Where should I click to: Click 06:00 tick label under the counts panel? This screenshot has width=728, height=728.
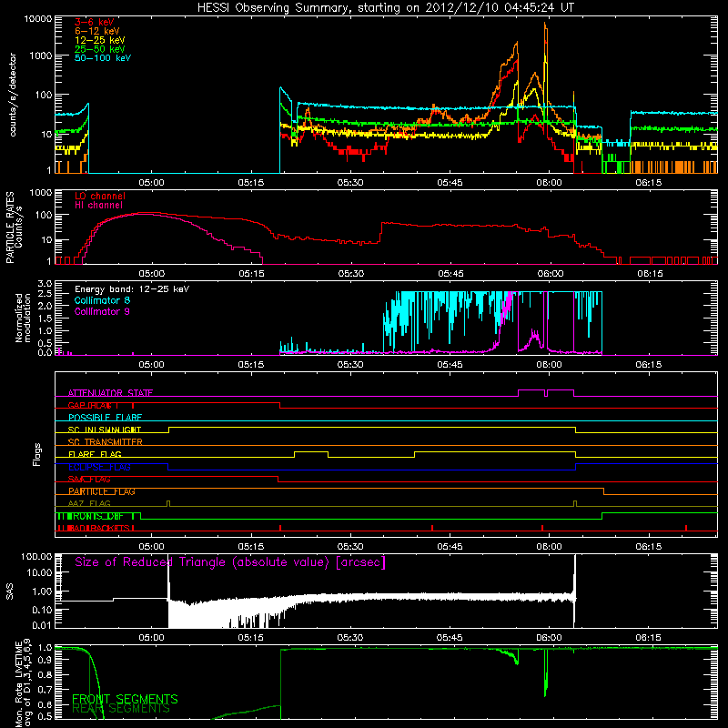coord(550,183)
